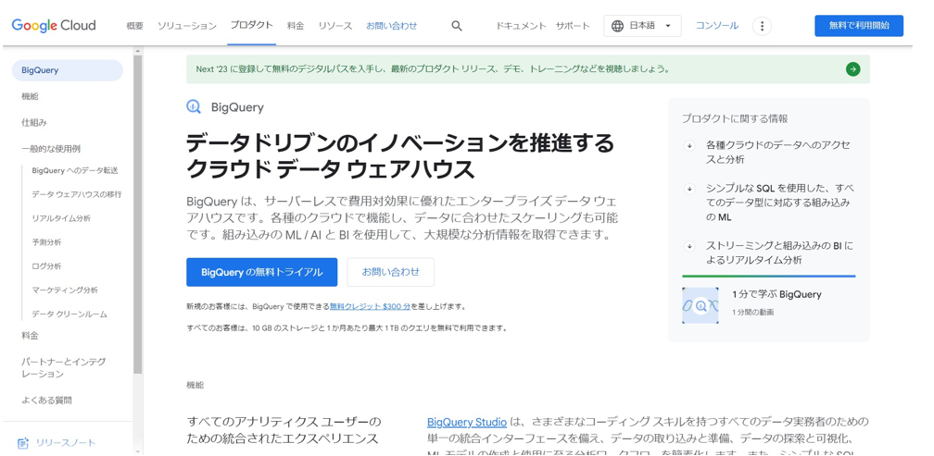Click the green arrow on Next '23 banner
The image size is (934, 456).
[852, 69]
